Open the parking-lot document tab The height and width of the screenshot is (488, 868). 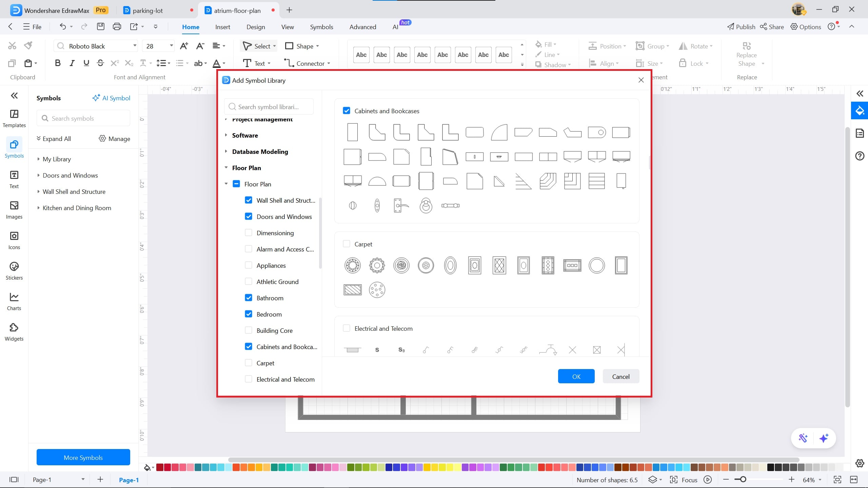(148, 11)
